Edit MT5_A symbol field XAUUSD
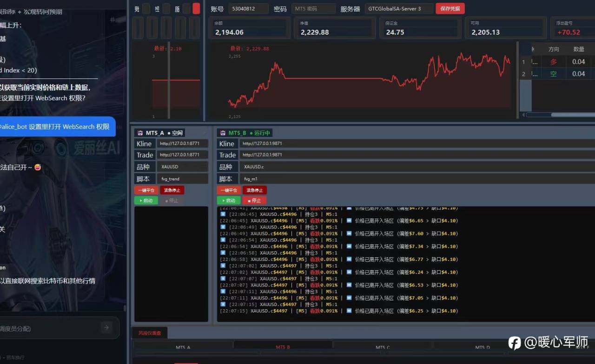 point(182,167)
